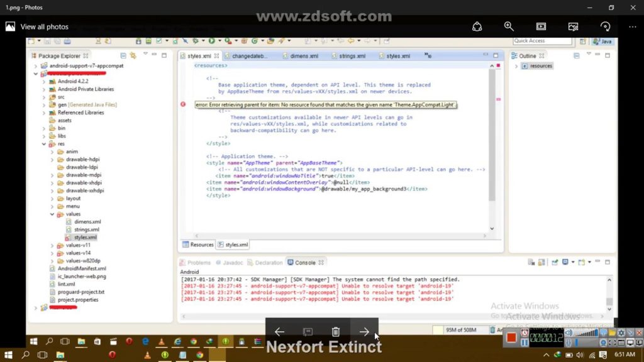Collapse the res folder in the tree

click(44, 144)
